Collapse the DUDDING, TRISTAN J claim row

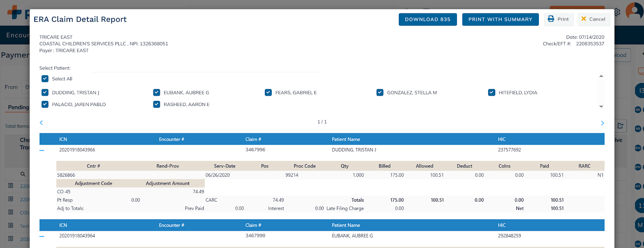42,150
